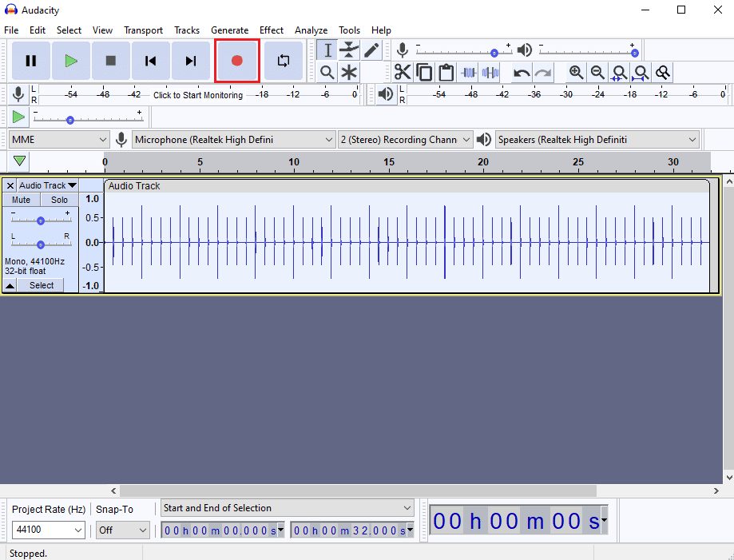
Task: Solo the Audio Track
Action: click(59, 200)
